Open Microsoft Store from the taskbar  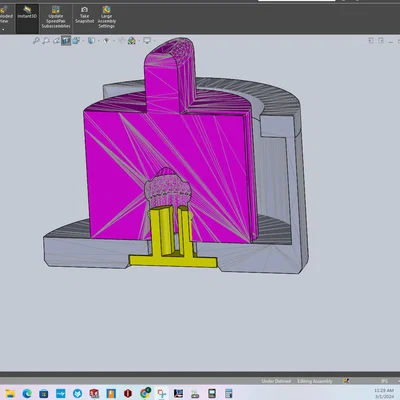(44, 393)
